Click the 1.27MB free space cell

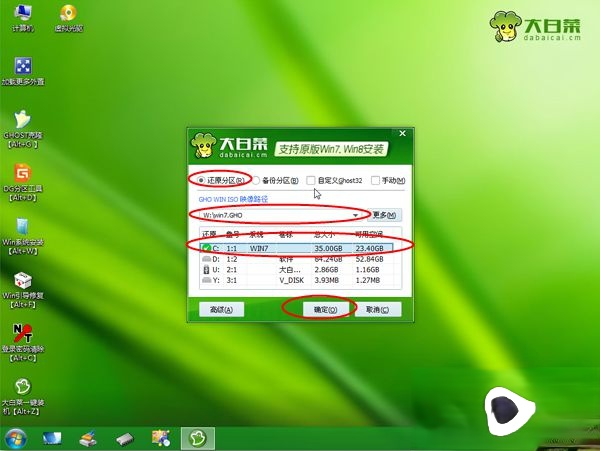(368, 280)
